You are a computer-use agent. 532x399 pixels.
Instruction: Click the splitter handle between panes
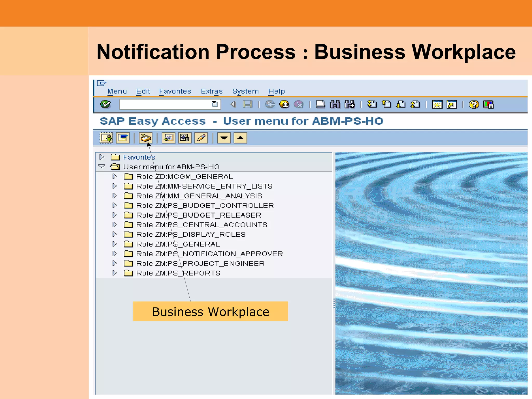pos(334,303)
